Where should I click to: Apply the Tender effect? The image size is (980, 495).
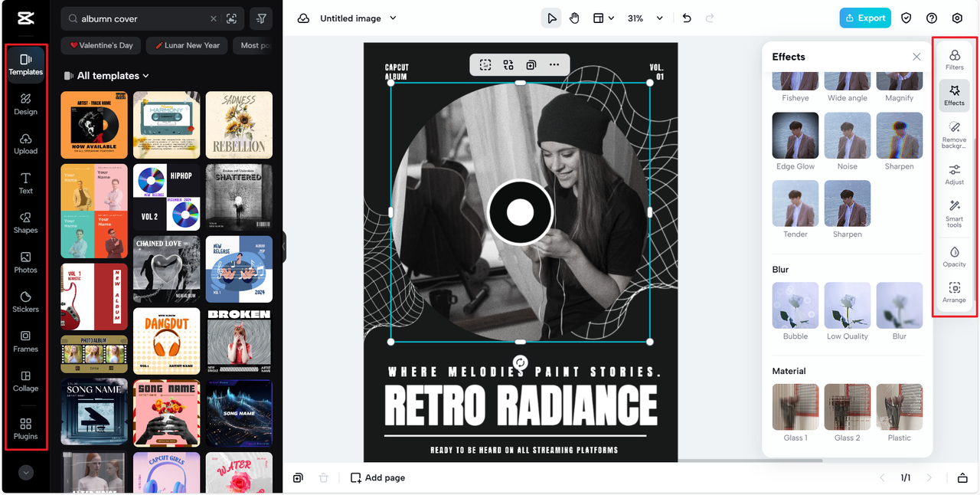click(x=795, y=204)
